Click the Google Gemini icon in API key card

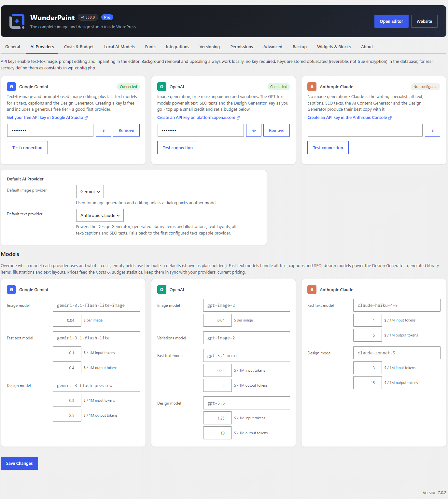coord(11,87)
